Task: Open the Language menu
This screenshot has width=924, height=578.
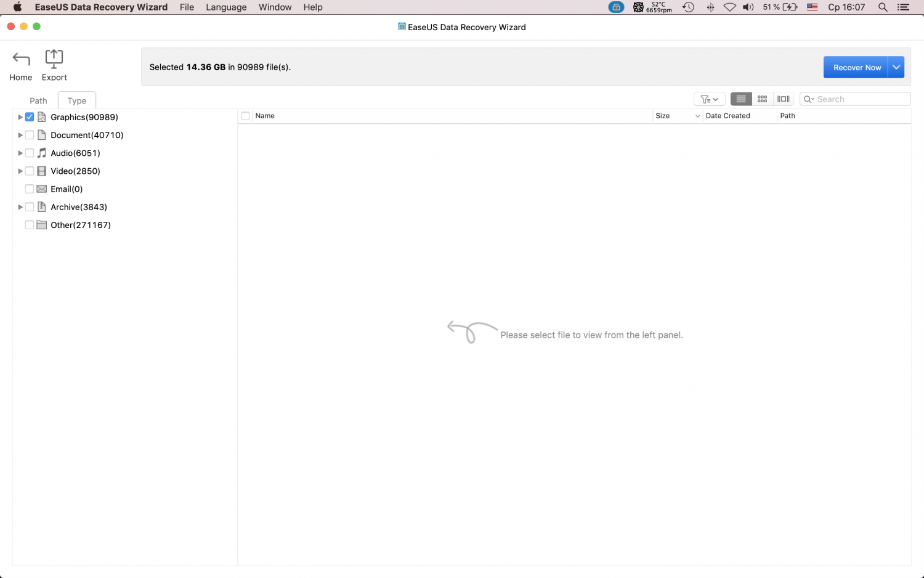Action: tap(226, 7)
